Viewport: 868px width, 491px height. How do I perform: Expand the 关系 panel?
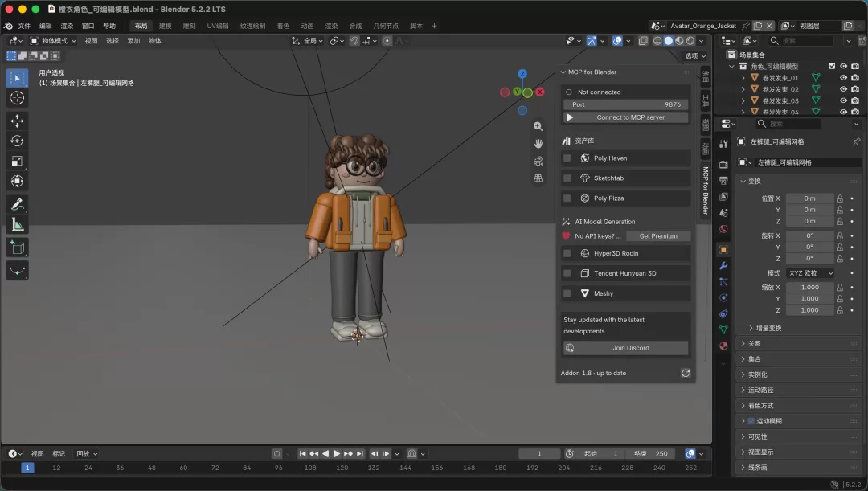pyautogui.click(x=743, y=344)
